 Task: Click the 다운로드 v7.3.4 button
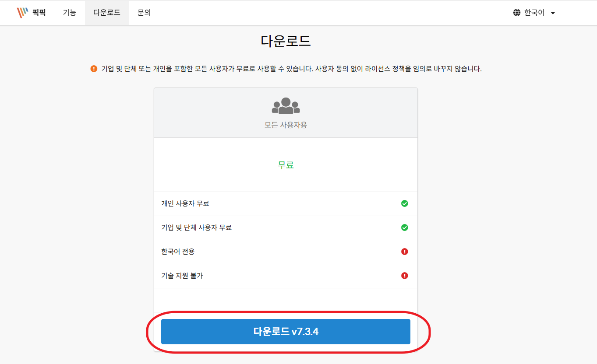(286, 332)
